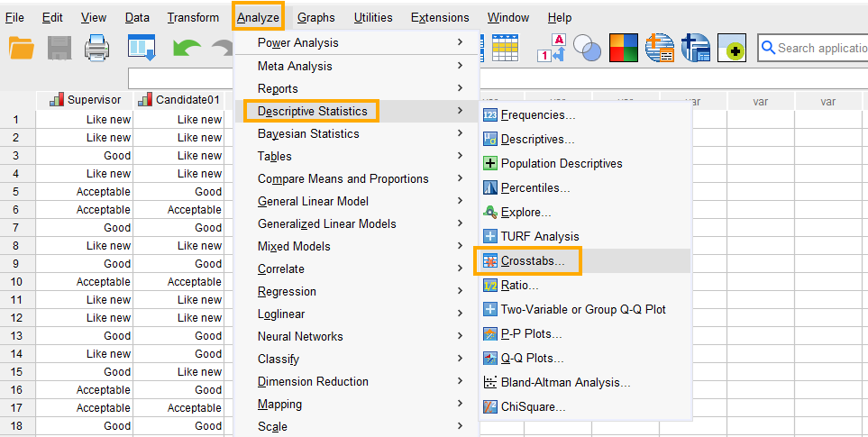Click the Recall recently used dialogs icon
868x437 pixels.
pyautogui.click(x=142, y=48)
